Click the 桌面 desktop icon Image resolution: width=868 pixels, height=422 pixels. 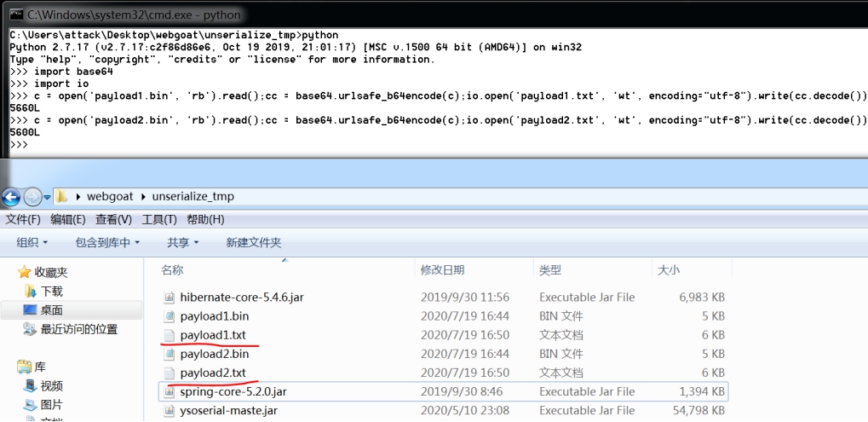point(30,310)
